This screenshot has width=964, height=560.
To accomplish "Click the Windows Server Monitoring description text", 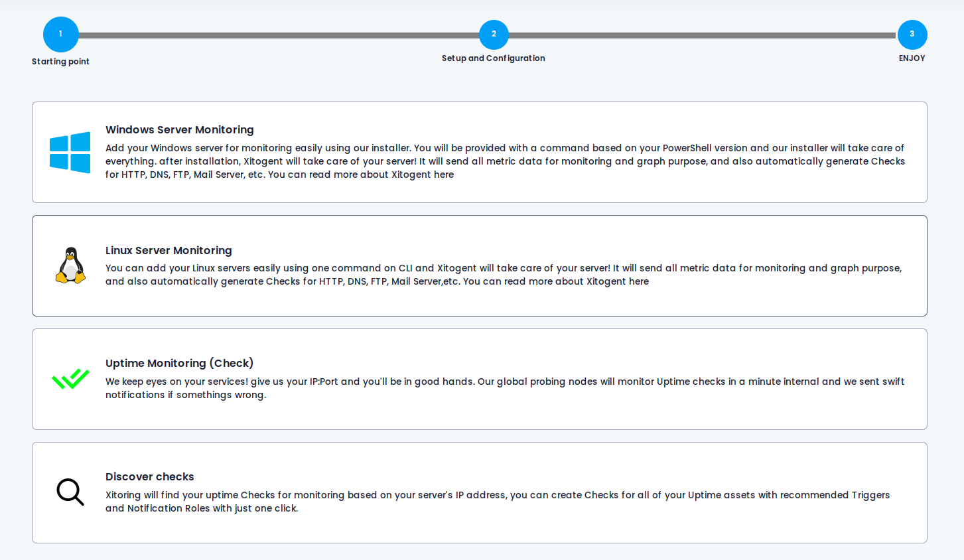I will pyautogui.click(x=505, y=161).
